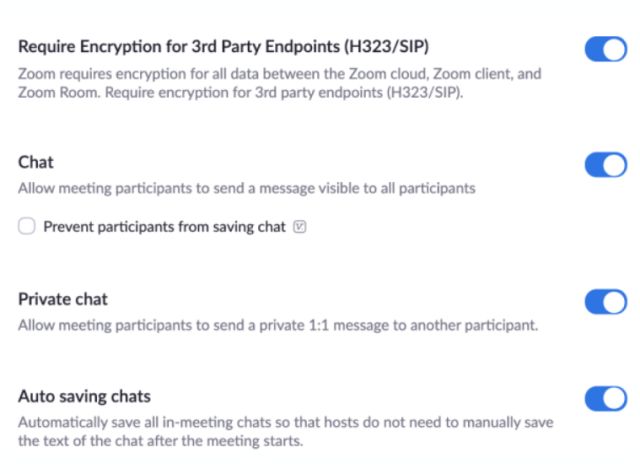Click the Auto saving chats heading

click(x=85, y=396)
